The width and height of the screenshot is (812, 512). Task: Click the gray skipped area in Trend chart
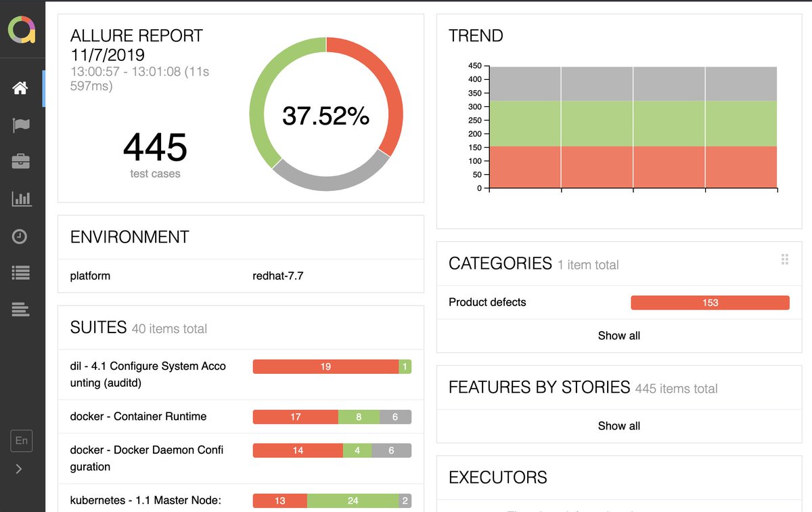pos(633,84)
